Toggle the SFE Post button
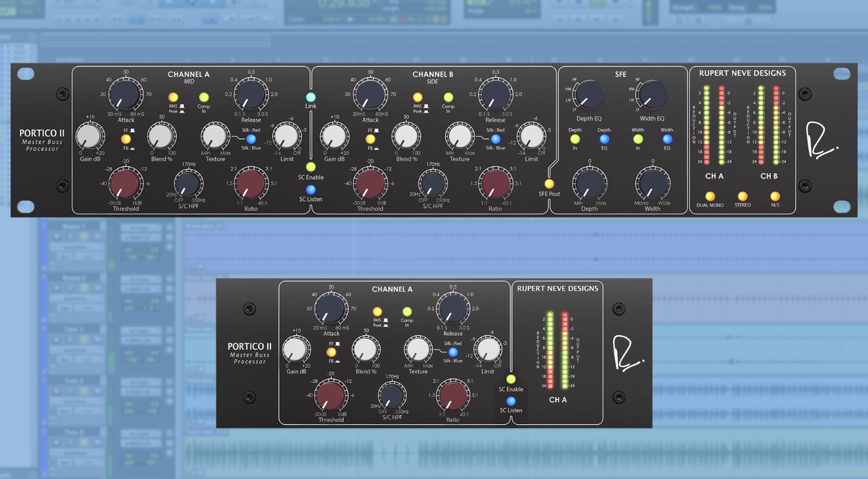 click(x=549, y=184)
